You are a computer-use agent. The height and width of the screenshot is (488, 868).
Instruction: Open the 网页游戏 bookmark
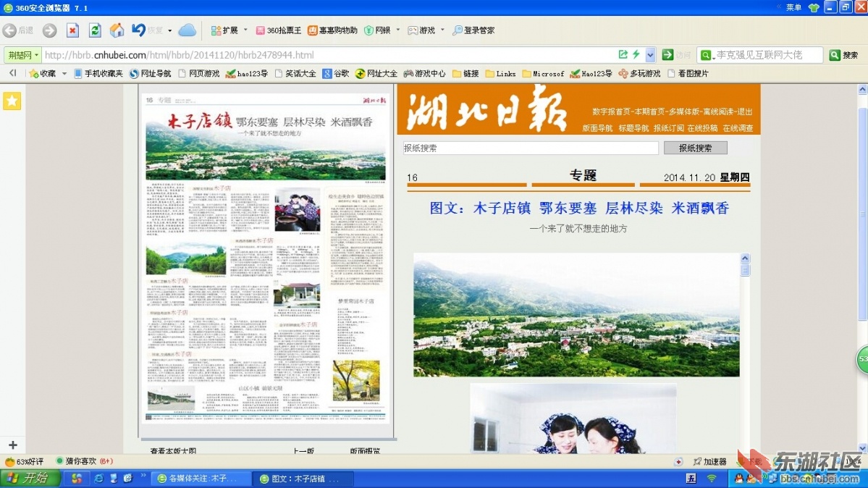click(199, 73)
